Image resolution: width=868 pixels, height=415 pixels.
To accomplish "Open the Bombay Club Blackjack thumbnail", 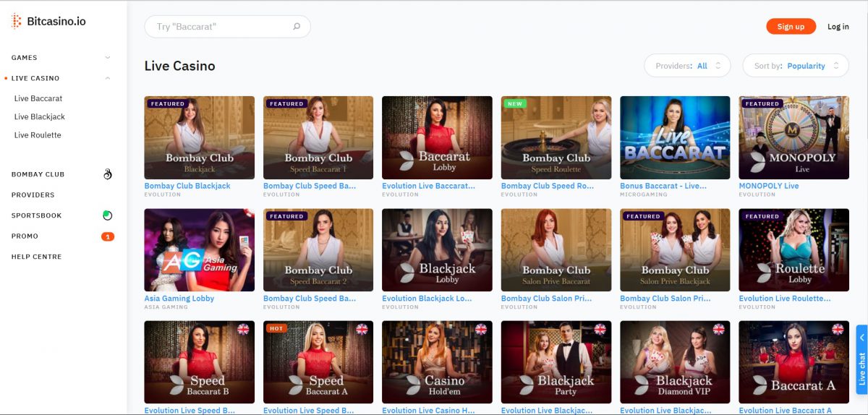I will pyautogui.click(x=200, y=137).
